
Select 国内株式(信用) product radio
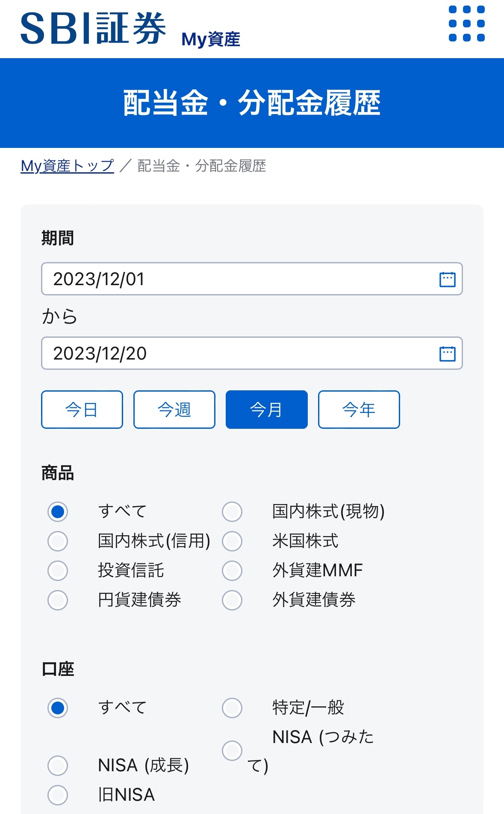pos(58,541)
